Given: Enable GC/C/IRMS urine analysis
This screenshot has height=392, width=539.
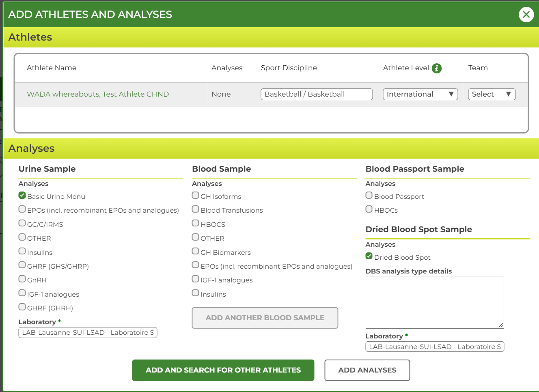Looking at the screenshot, I should 22,223.
